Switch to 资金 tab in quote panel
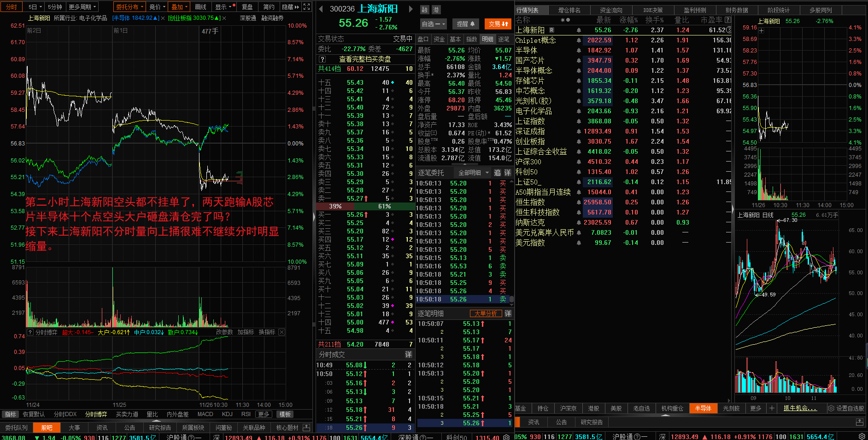This screenshot has height=440, width=868. pos(439,39)
